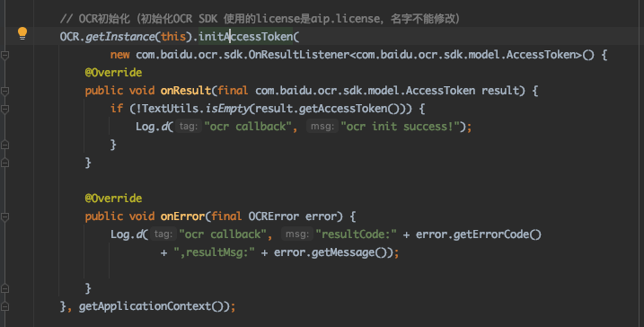The image size is (644, 327).
Task: Click the msg: parameter hint before "resultCode:"
Action: (x=297, y=234)
